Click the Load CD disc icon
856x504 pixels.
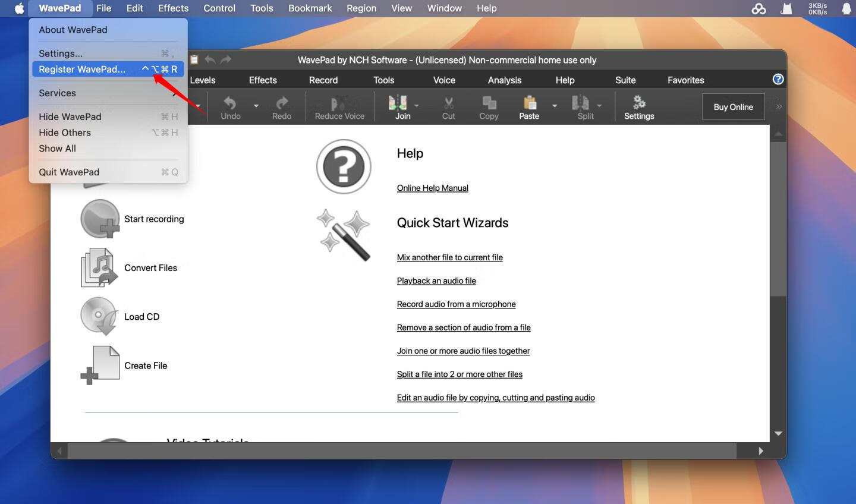(x=99, y=316)
